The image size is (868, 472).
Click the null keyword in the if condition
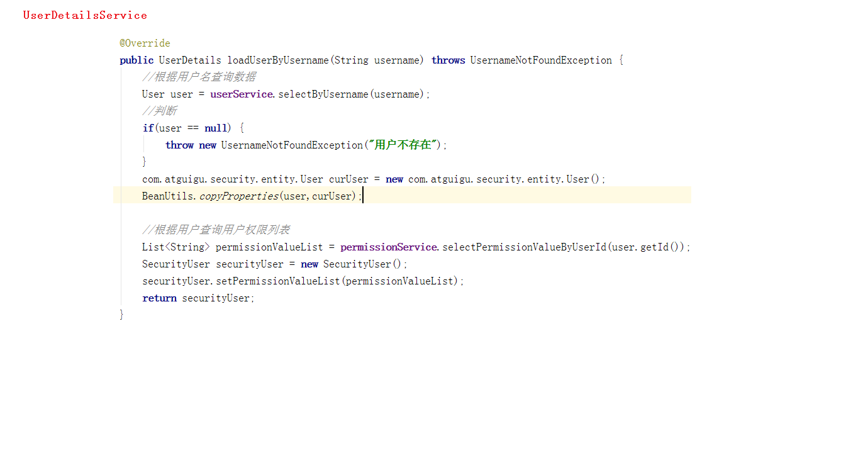tap(215, 128)
